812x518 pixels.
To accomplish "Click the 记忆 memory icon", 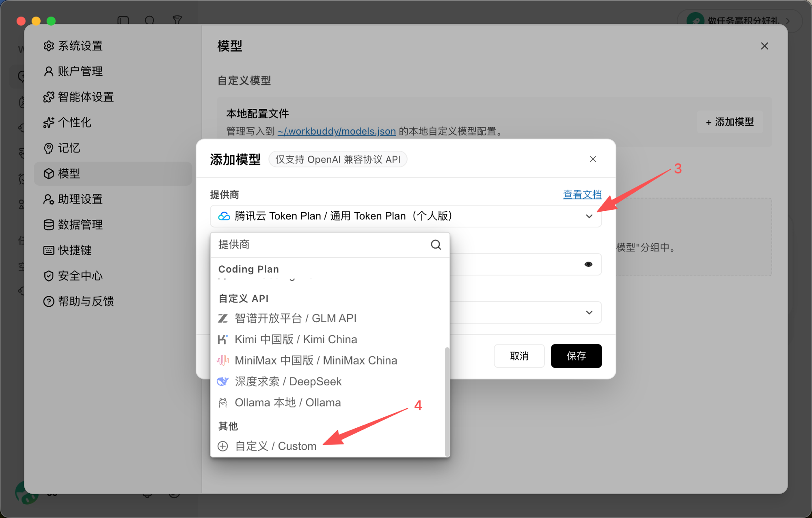I will (49, 148).
